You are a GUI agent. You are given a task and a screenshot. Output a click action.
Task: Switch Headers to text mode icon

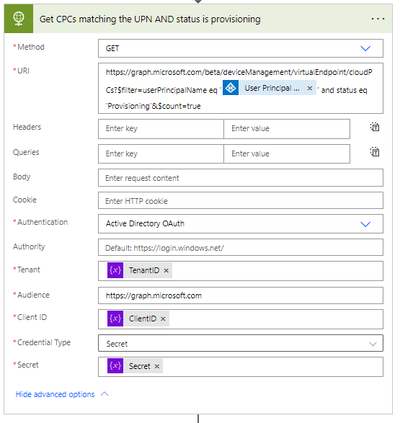click(375, 127)
